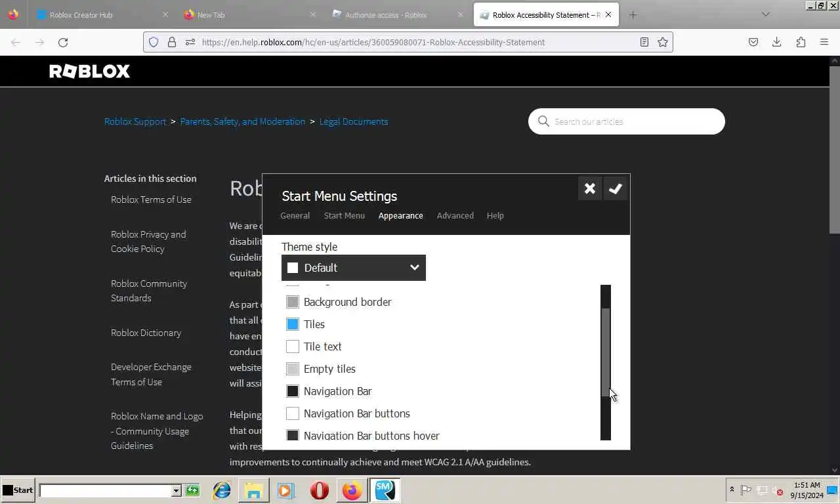
Task: Click the browser address bar URL
Action: click(373, 42)
